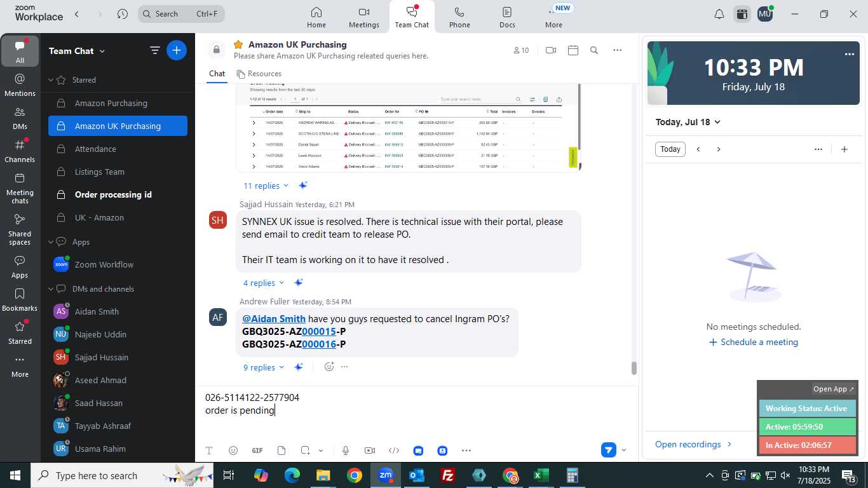
Task: Start a video meeting from the channel
Action: click(x=551, y=50)
